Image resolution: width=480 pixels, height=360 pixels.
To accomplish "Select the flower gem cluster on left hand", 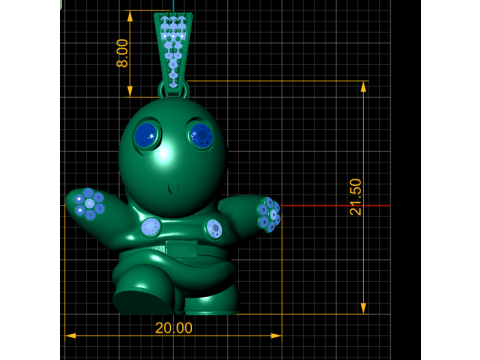I will 89,204.
